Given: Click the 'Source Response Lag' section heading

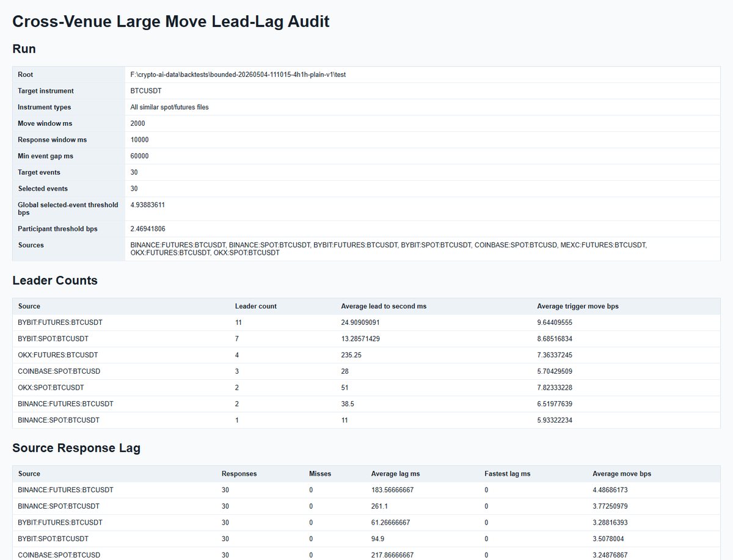Looking at the screenshot, I should 76,448.
